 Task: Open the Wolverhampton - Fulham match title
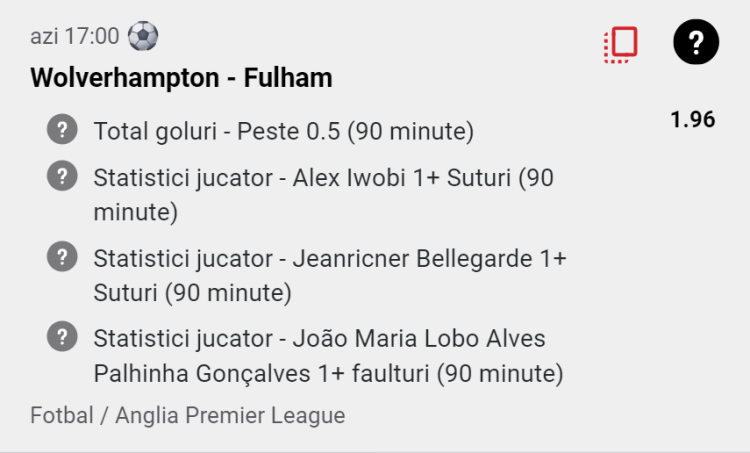coord(181,77)
